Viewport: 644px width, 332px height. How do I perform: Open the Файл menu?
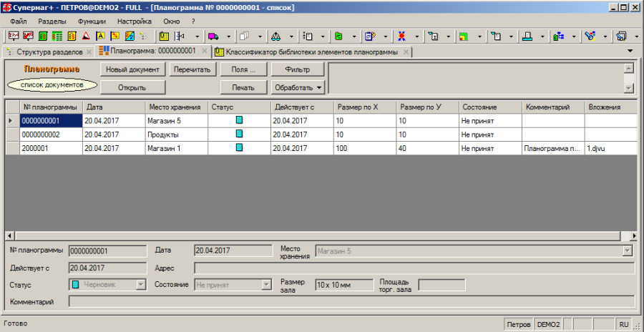19,21
